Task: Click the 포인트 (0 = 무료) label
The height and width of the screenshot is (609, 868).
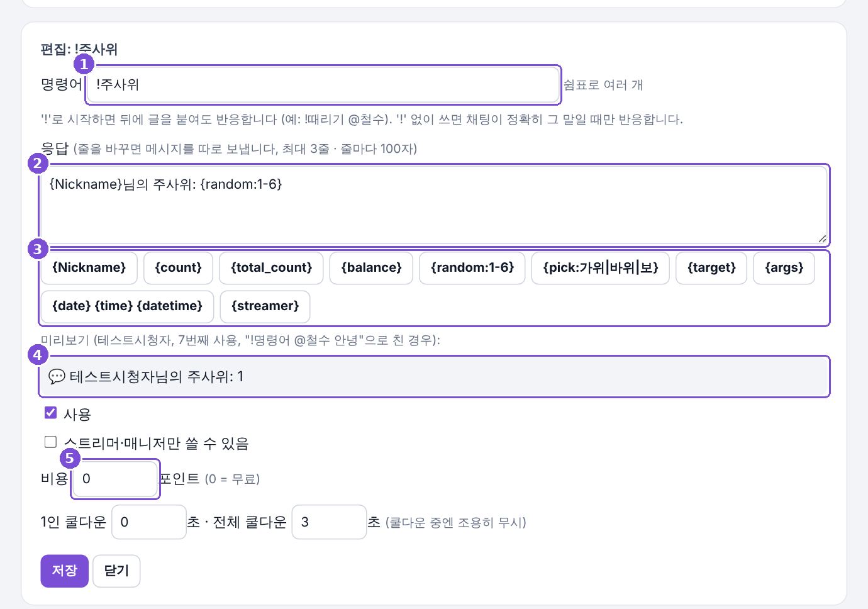Action: click(x=209, y=479)
